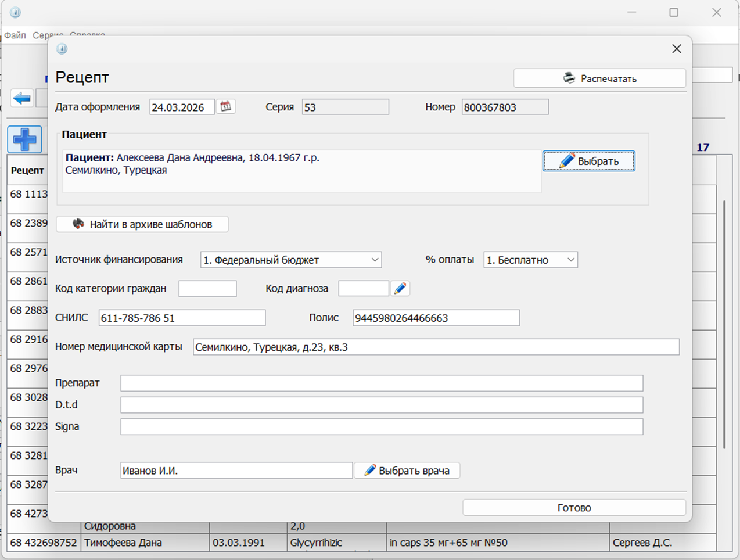The width and height of the screenshot is (740, 560).
Task: Click Выбрать врача button
Action: click(x=407, y=471)
